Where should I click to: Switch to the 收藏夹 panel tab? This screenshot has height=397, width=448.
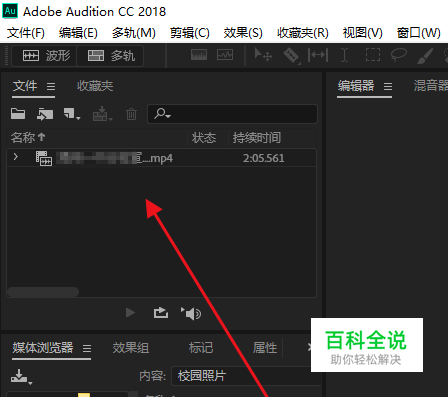point(95,86)
